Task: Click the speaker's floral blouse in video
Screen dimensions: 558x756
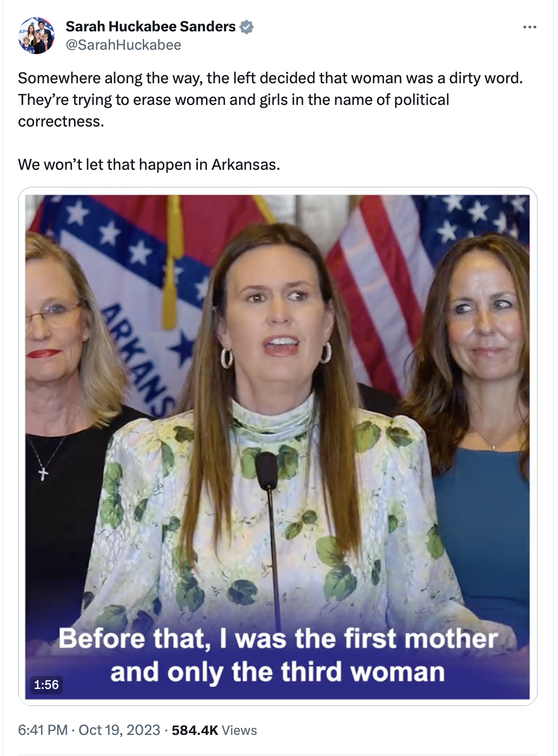Action: click(270, 519)
